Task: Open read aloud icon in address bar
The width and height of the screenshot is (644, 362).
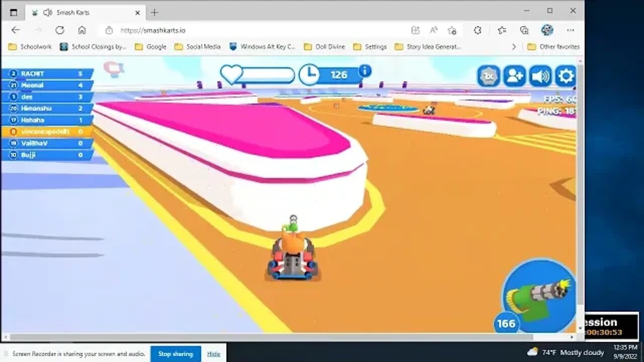Action: click(x=434, y=30)
